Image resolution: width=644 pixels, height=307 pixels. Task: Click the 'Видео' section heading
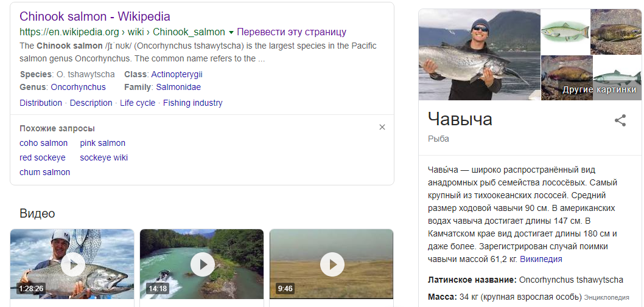click(x=37, y=213)
